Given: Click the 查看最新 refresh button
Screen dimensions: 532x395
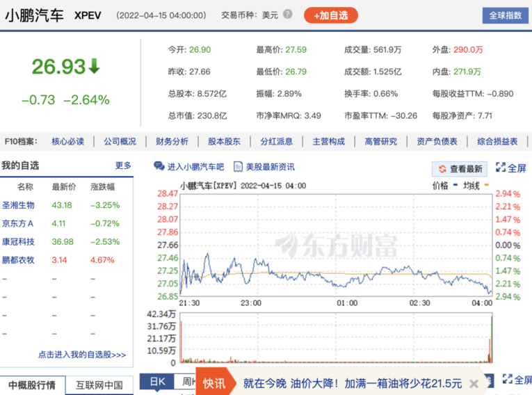Looking at the screenshot, I should [x=460, y=169].
